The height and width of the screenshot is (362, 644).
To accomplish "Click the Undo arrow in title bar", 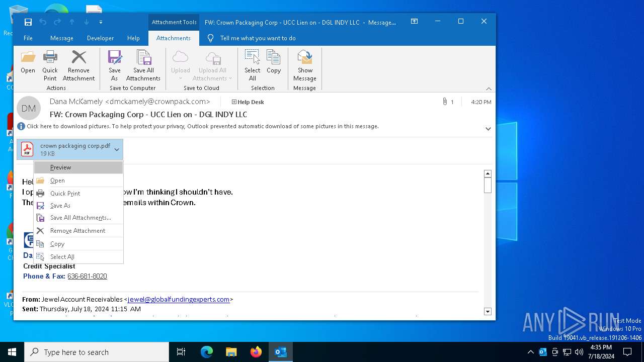I will [43, 22].
